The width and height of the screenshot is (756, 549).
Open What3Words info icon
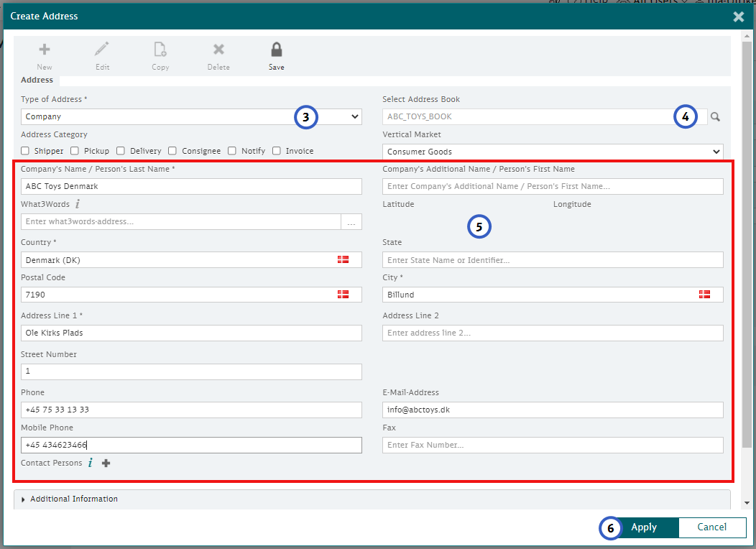coord(78,204)
